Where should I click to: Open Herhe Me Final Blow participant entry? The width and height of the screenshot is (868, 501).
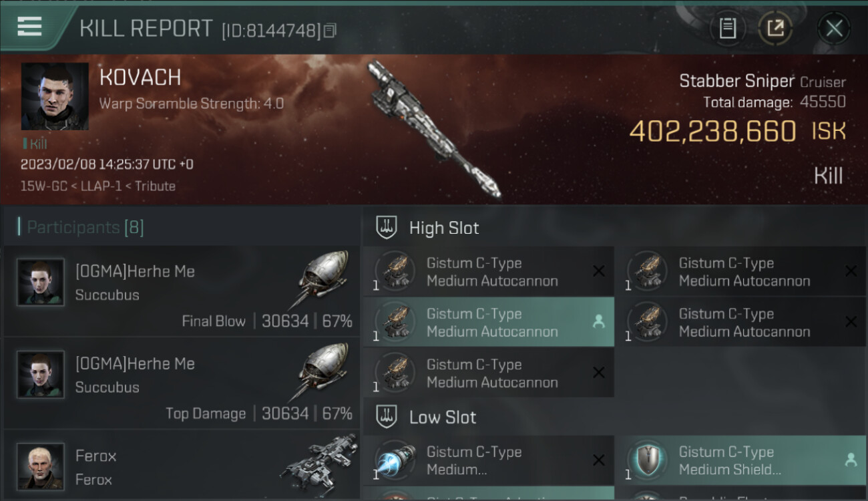[x=182, y=291]
